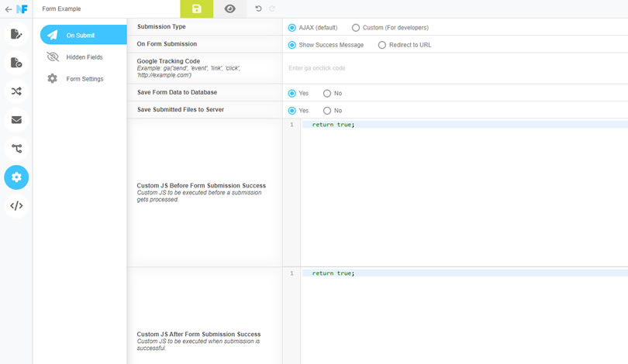The width and height of the screenshot is (628, 364).
Task: Click the On Form Submission label
Action: (x=167, y=43)
